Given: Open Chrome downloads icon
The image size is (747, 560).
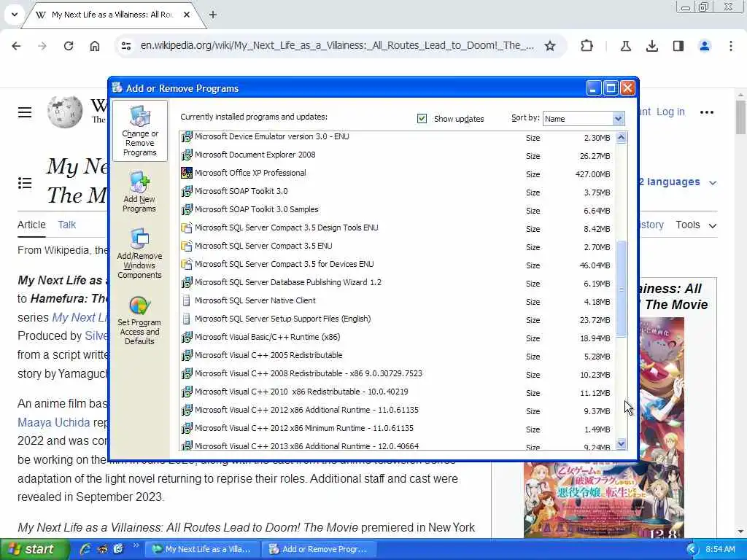Looking at the screenshot, I should pyautogui.click(x=652, y=46).
